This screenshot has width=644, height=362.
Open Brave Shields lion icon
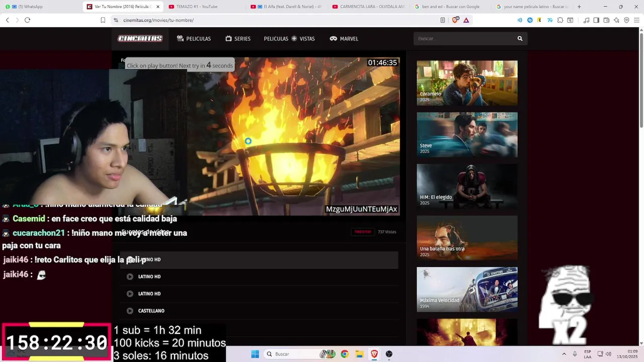(x=455, y=20)
